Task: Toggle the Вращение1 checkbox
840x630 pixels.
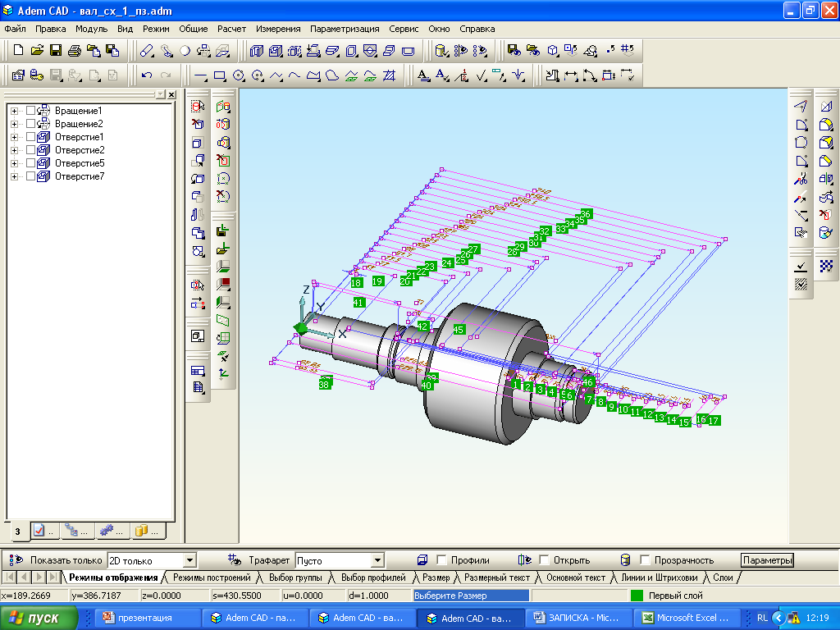Action: click(31, 111)
